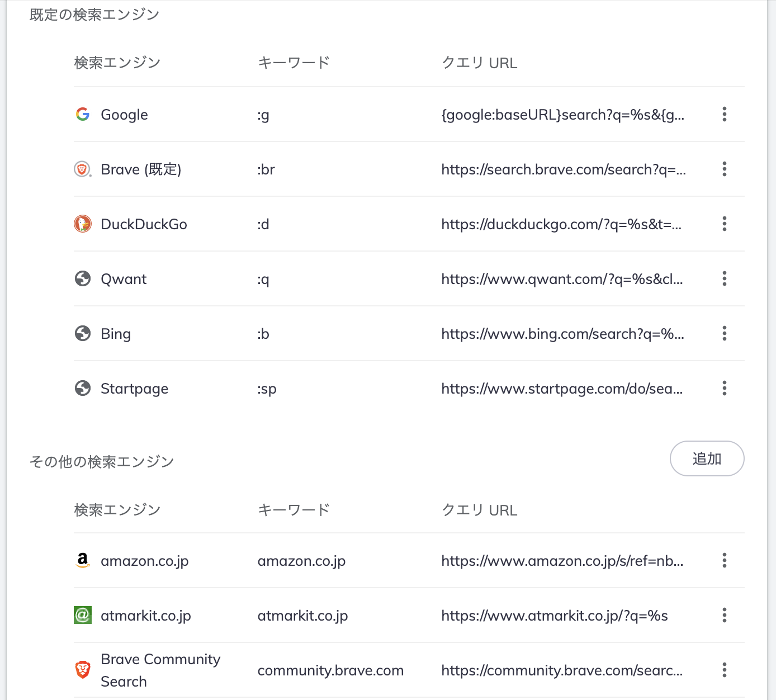Image resolution: width=776 pixels, height=700 pixels.
Task: Select the Brave (既定) engine name
Action: coord(141,169)
